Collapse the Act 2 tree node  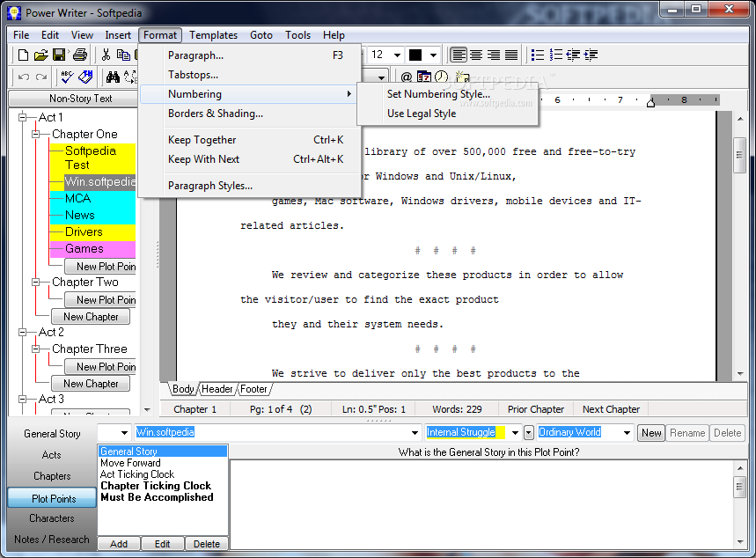point(22,333)
